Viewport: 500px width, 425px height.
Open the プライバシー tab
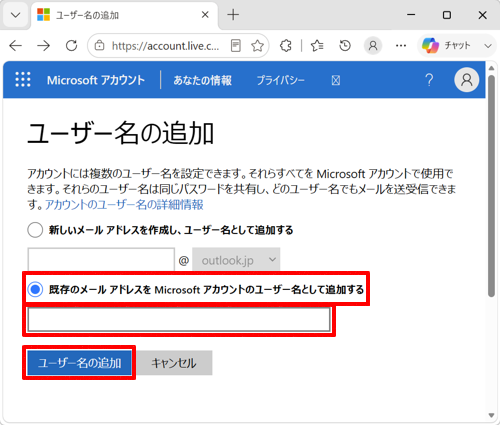click(x=280, y=80)
